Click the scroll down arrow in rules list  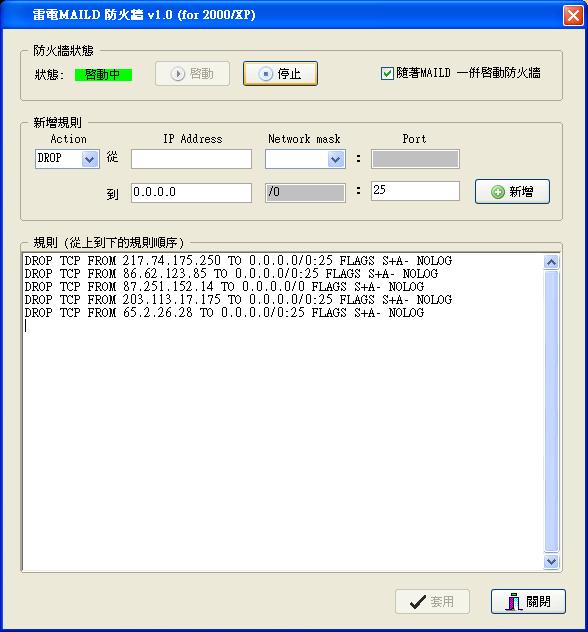[x=551, y=561]
